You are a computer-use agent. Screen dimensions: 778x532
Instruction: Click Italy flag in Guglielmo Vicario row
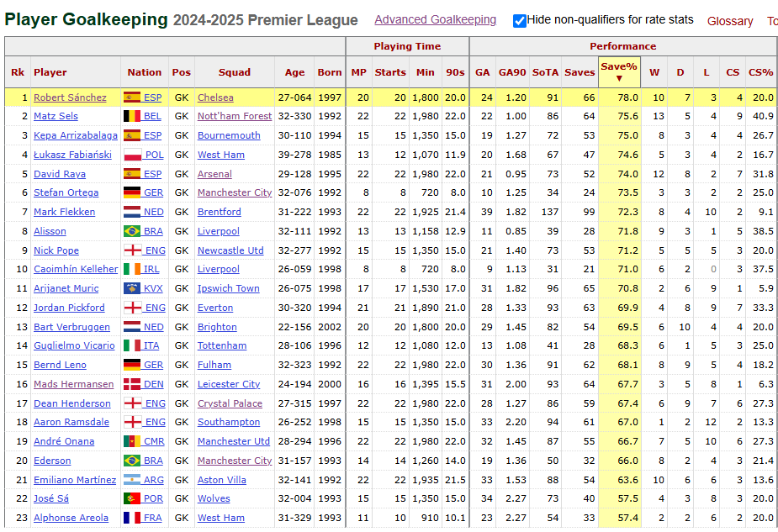click(x=132, y=345)
